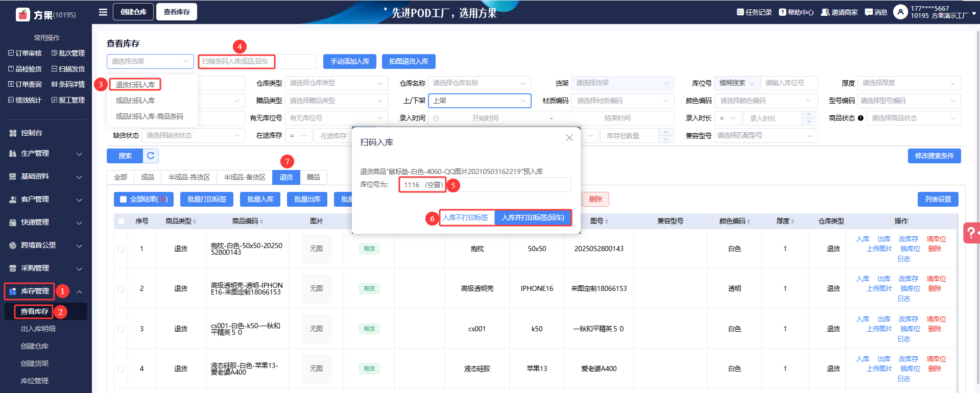This screenshot has width=980, height=393.
Task: Click the 生产管理 sidebar icon
Action: [x=13, y=153]
